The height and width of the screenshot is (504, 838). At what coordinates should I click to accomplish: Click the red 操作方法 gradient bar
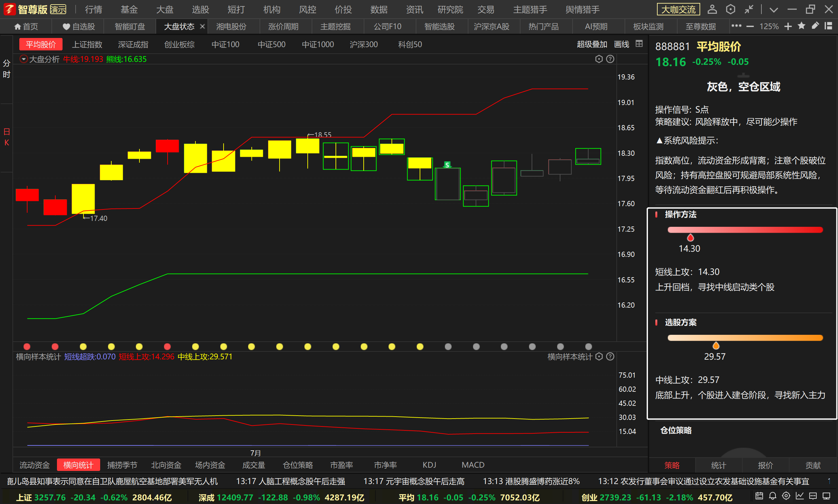click(745, 230)
